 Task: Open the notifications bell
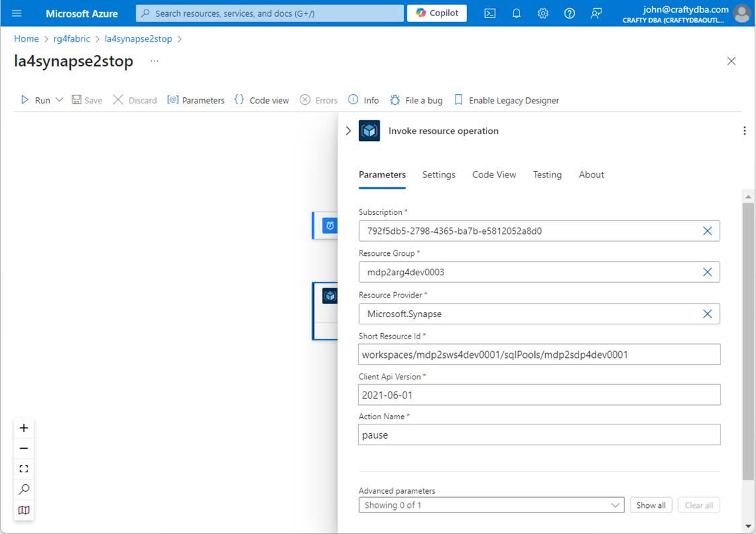click(516, 13)
